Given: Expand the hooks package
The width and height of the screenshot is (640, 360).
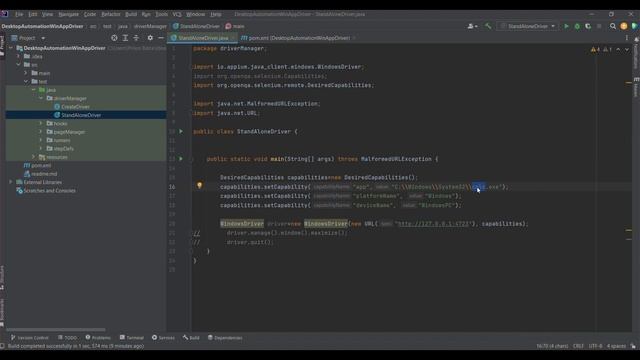Looking at the screenshot, I should [41, 123].
